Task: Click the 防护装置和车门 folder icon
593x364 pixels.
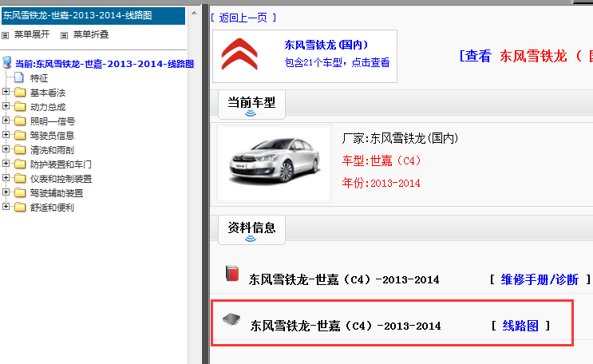Action: click(20, 164)
